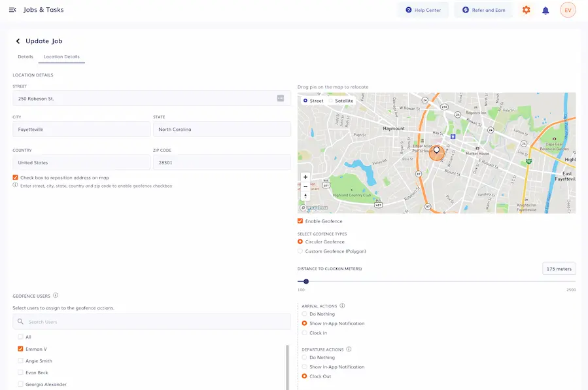The width and height of the screenshot is (588, 390).
Task: Select Custom Geofence (Polygon)
Action: pos(300,251)
